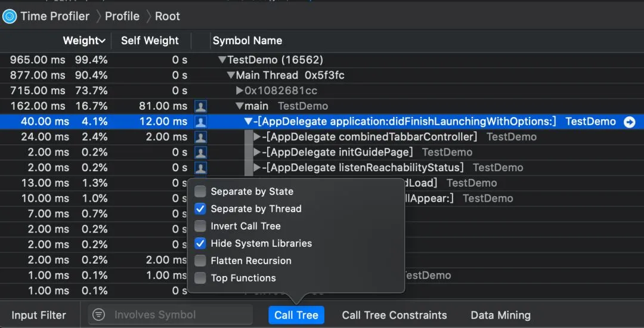
Task: Collapse the TestDemo (16562) process row
Action: point(222,60)
